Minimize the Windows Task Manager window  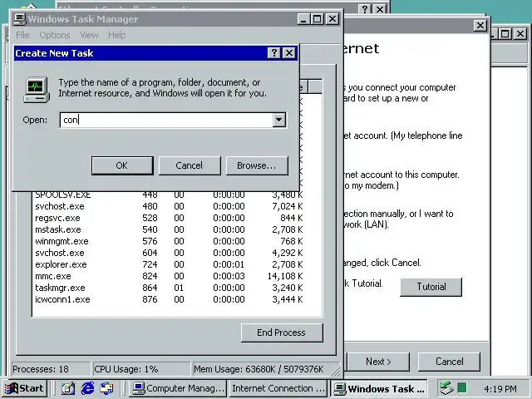(x=303, y=19)
